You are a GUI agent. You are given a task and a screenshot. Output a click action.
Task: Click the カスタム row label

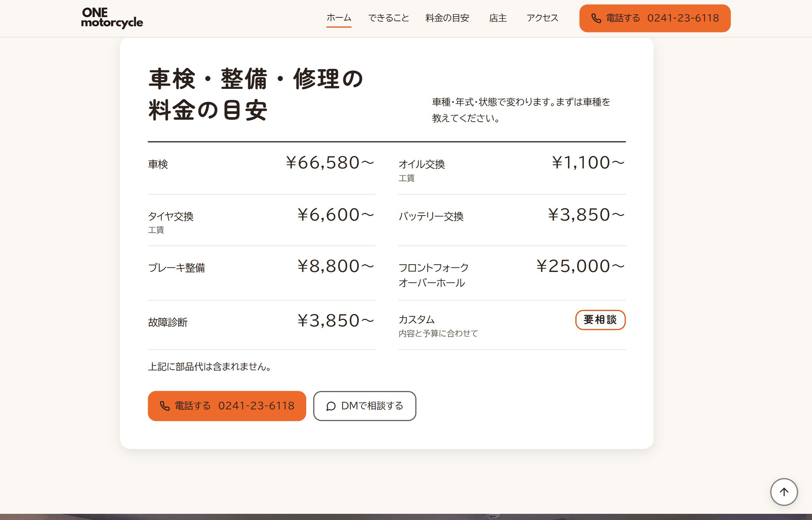coord(416,319)
